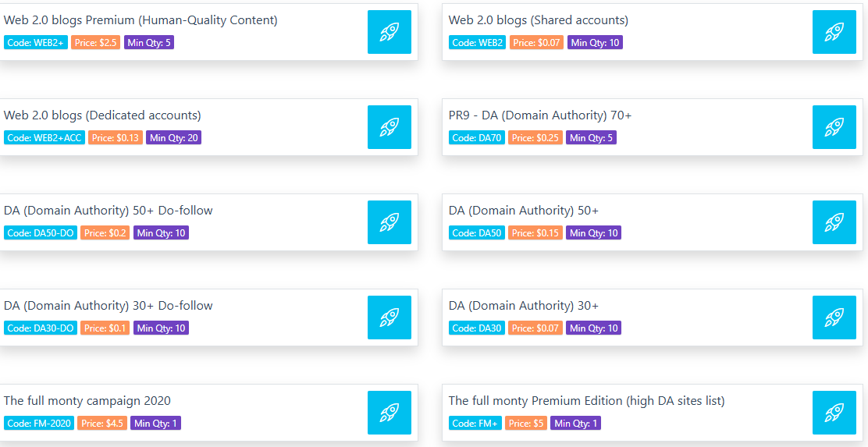Select the Price: $0.07 badge under Web 2.0 Shared
868x447 pixels.
point(536,43)
